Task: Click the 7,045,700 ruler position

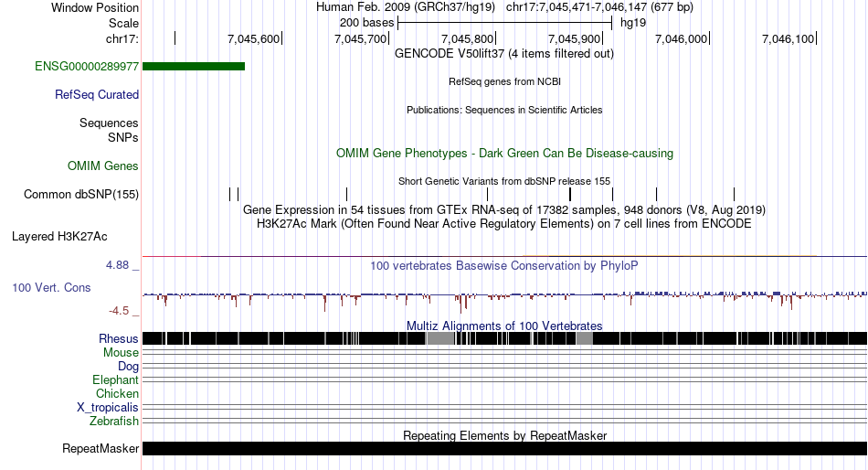Action: pos(360,38)
